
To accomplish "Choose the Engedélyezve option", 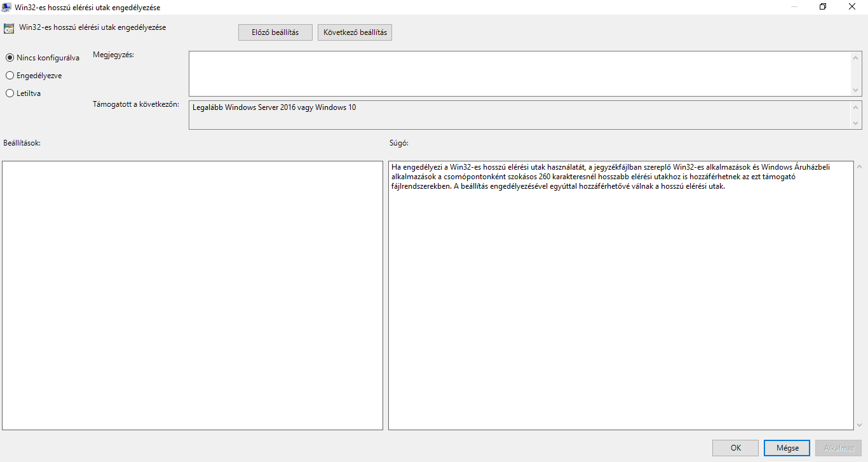I will coord(10,76).
